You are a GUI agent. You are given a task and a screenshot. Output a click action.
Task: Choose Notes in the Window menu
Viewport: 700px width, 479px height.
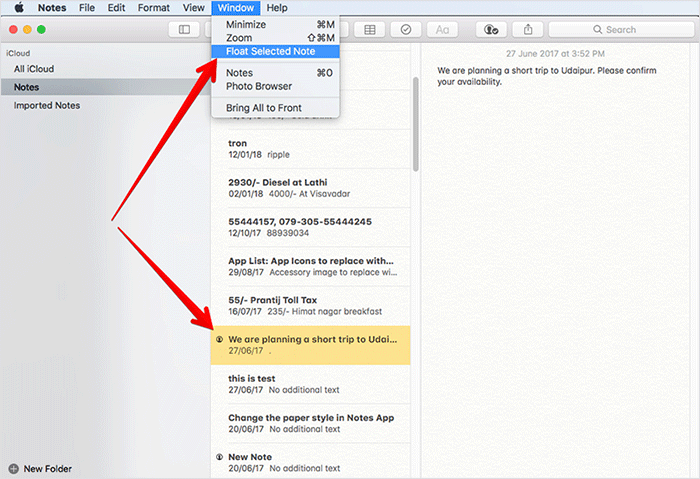click(275, 73)
